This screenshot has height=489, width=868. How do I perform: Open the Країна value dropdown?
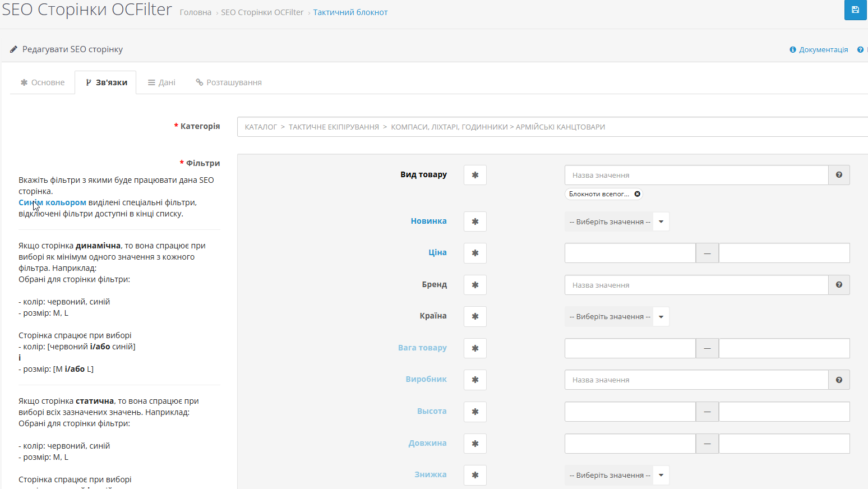pyautogui.click(x=617, y=316)
